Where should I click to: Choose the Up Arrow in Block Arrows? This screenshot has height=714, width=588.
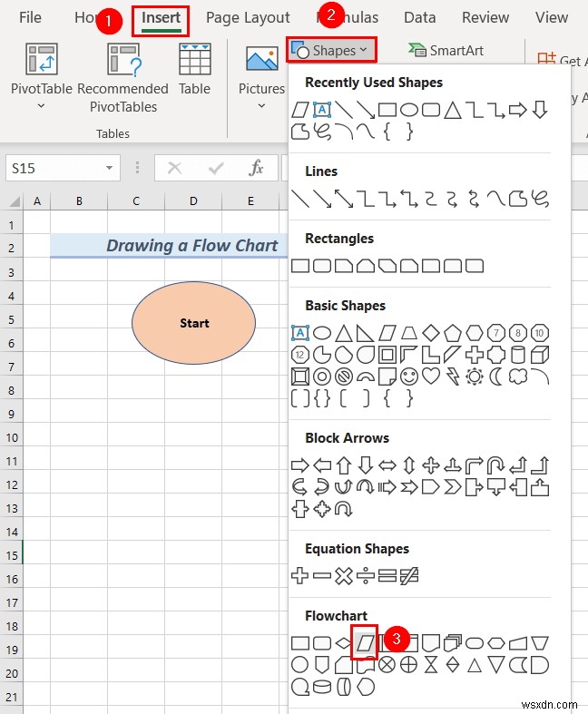click(344, 465)
